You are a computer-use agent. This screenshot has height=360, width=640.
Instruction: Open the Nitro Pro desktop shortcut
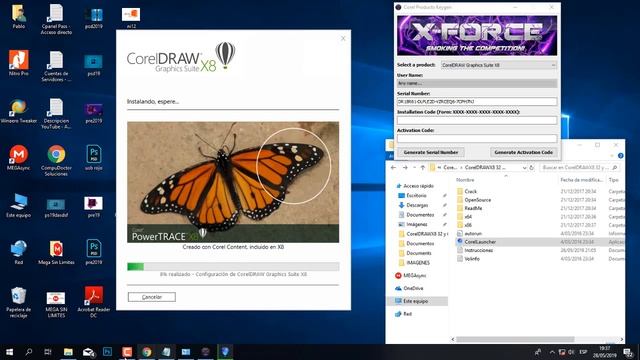[19, 63]
